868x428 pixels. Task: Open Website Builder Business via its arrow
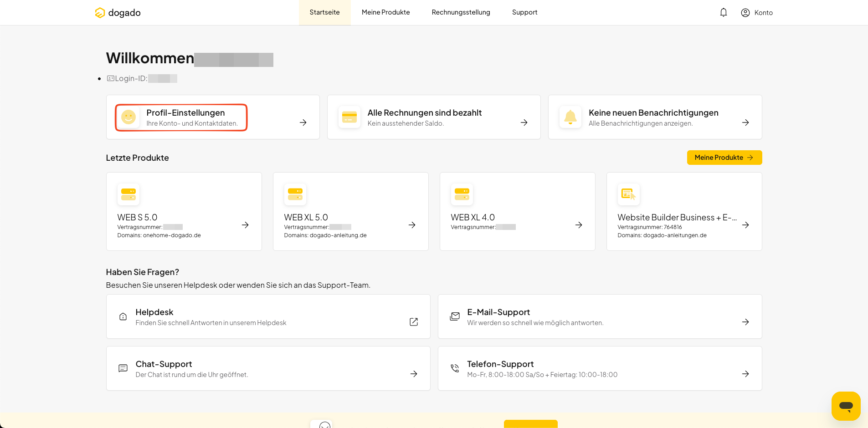[745, 225]
